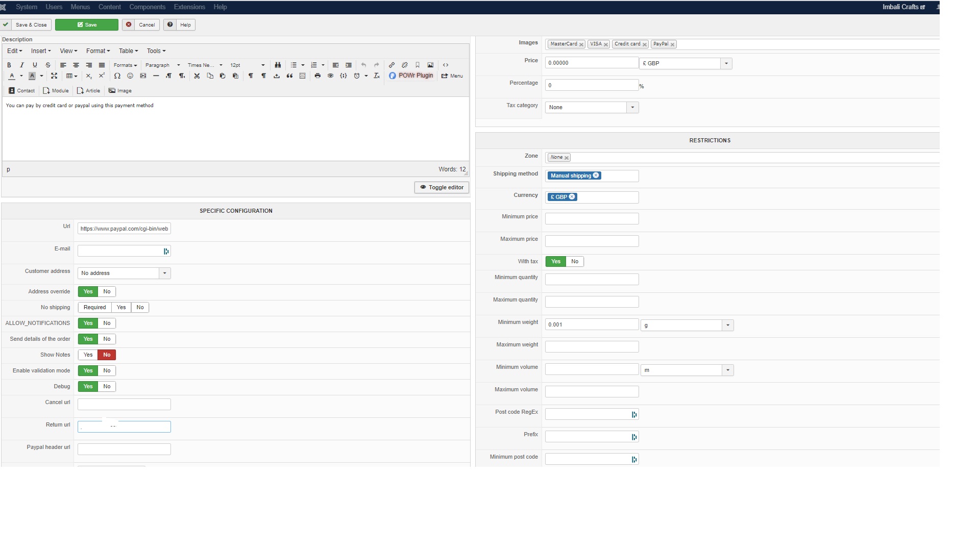Set Show Notes to Yes
Image resolution: width=980 pixels, height=551 pixels.
88,355
